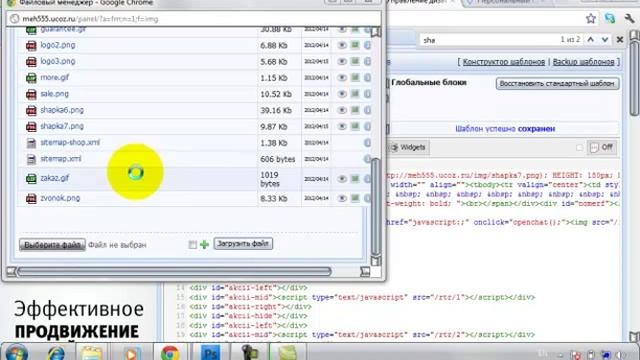Click the green icon in more.gif row
The width and height of the screenshot is (640, 360).
(x=355, y=78)
